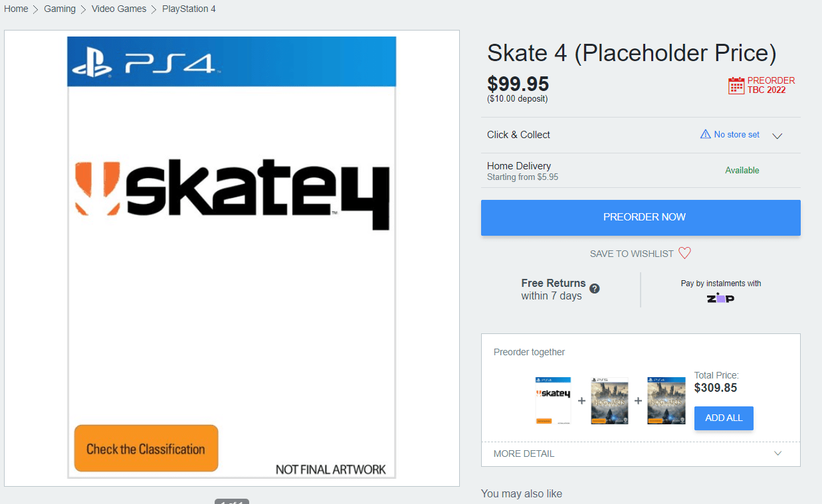Click the wishlist heart icon
This screenshot has width=822, height=504.
click(x=684, y=253)
